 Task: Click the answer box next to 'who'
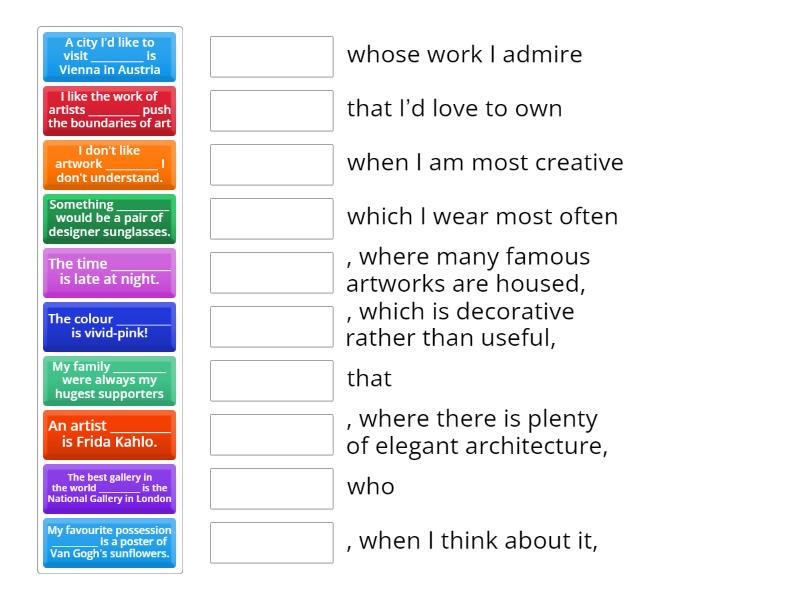click(272, 489)
